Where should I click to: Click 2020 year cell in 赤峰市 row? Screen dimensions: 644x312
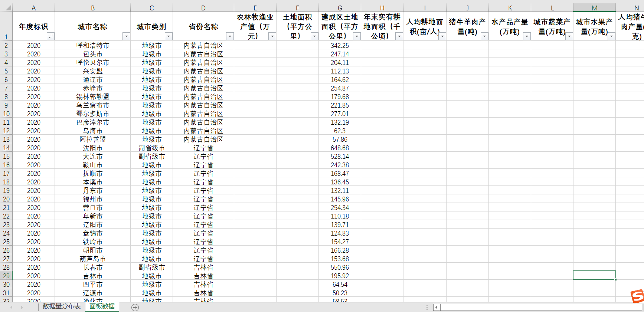pos(33,88)
